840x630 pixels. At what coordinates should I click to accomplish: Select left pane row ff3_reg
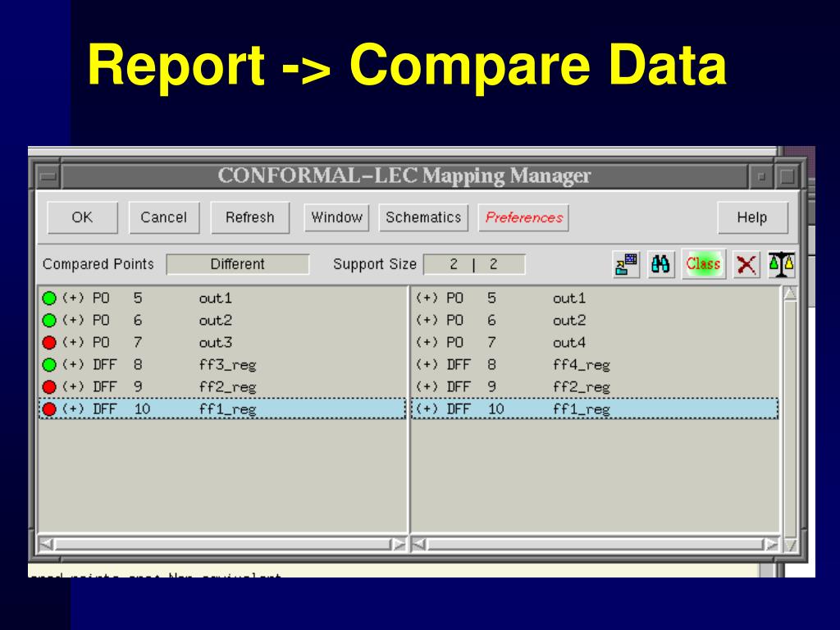click(223, 365)
